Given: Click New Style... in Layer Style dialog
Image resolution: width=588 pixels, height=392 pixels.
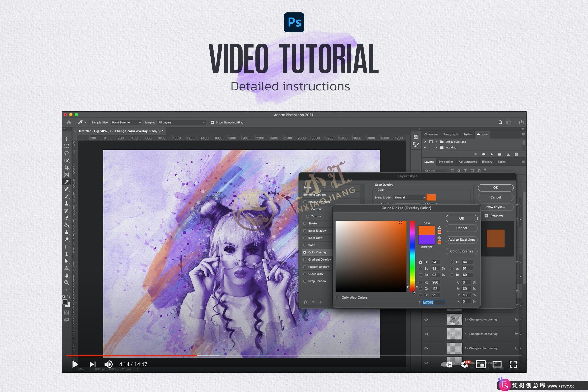Looking at the screenshot, I should [495, 207].
